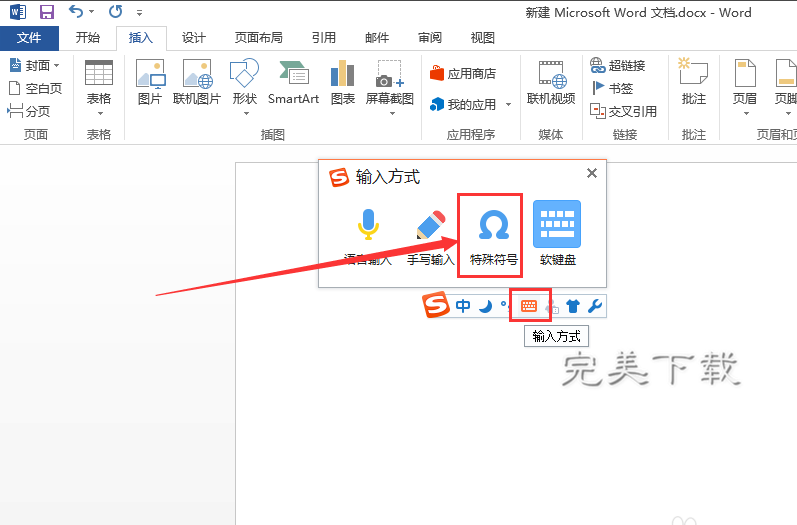Image resolution: width=797 pixels, height=525 pixels.
Task: Insert a hyperlink with 超链接
Action: (x=618, y=65)
